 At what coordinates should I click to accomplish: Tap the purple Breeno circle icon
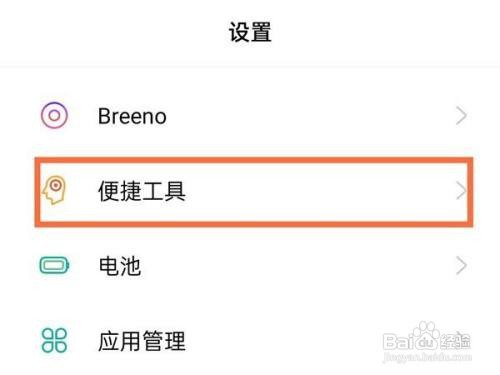pos(55,115)
